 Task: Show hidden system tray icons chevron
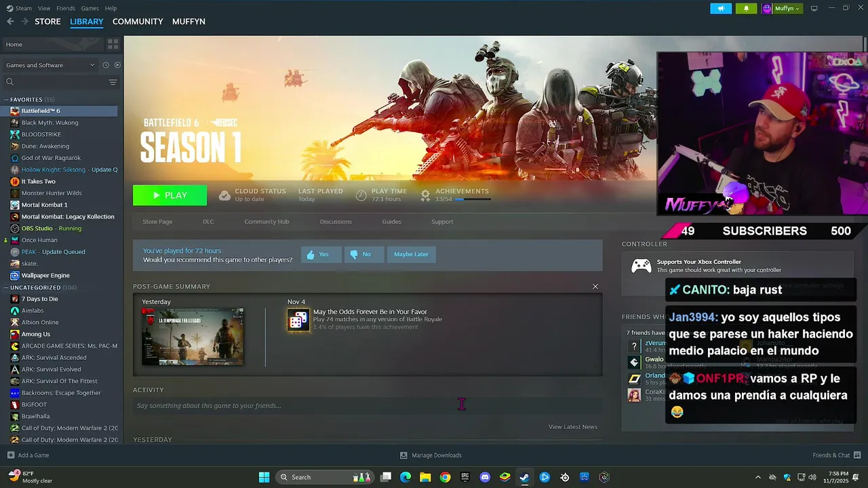[758, 477]
